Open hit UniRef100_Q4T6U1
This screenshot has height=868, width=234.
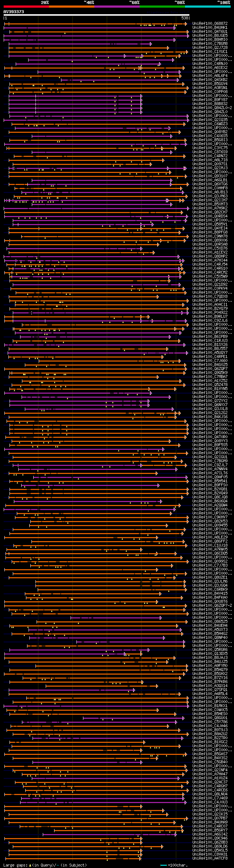(x=210, y=32)
